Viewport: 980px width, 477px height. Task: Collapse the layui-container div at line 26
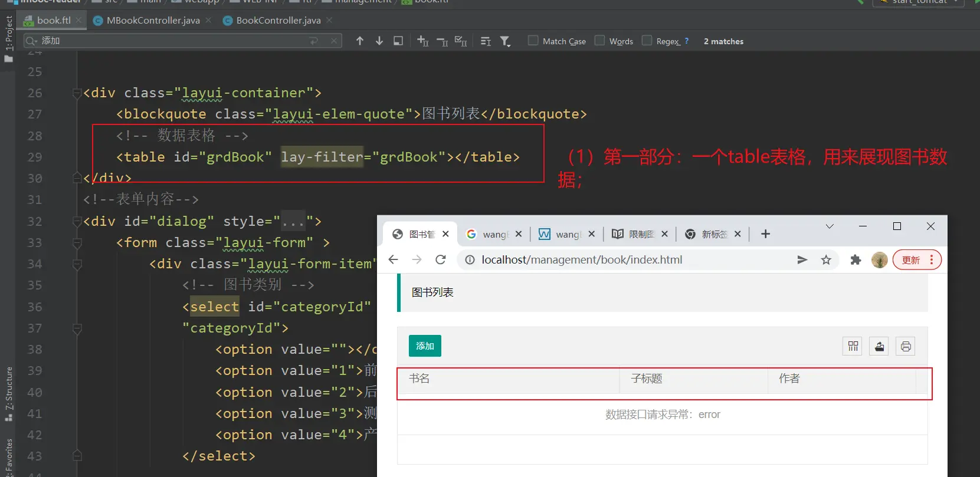point(77,93)
